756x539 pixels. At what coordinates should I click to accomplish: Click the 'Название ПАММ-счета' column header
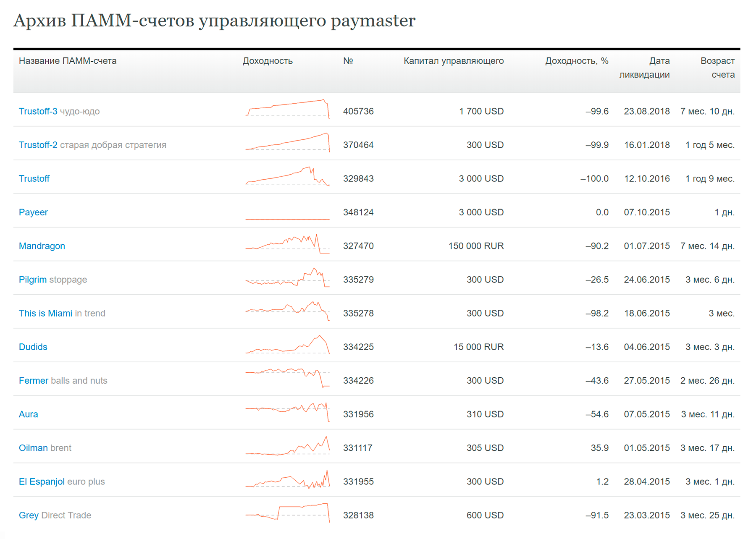pos(68,61)
